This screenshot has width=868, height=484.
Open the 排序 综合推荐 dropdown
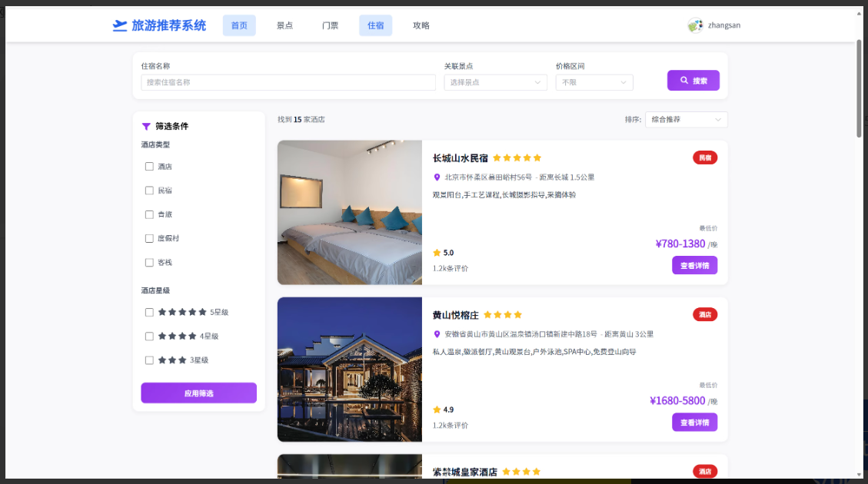click(x=686, y=120)
